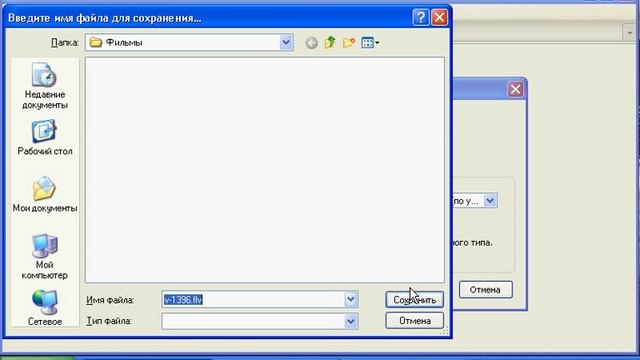Close the save file dialog

pos(439,18)
